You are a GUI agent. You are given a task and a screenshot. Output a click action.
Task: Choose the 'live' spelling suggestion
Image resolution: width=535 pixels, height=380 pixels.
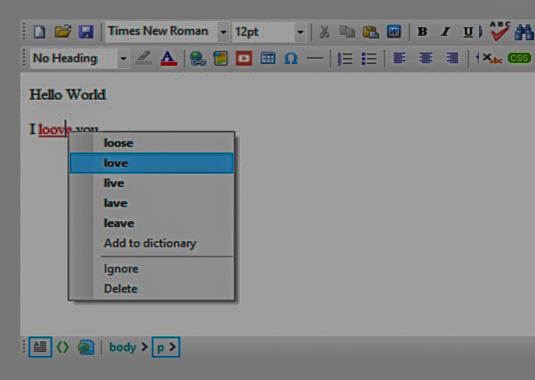click(151, 183)
